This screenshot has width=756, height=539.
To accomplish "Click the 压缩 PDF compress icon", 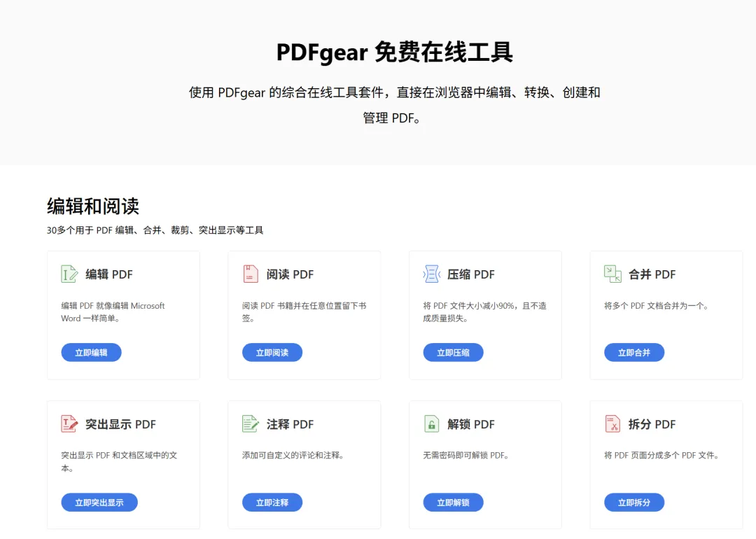I will tap(431, 274).
